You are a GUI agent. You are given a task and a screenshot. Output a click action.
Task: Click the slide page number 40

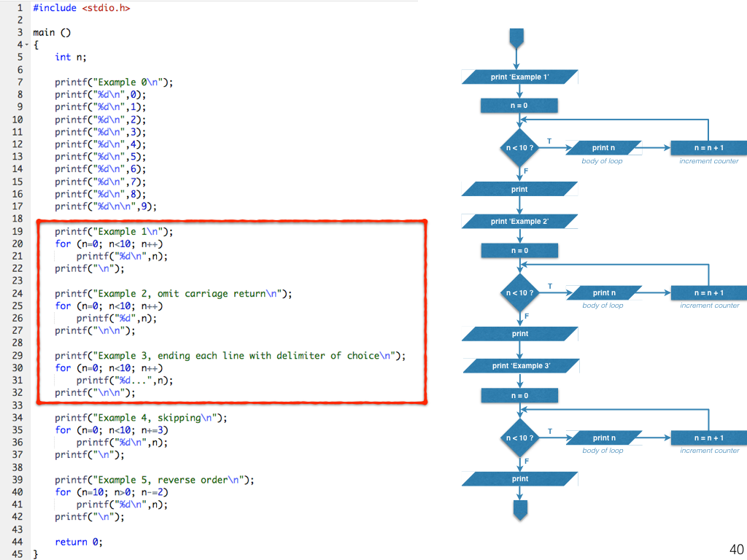click(x=735, y=549)
